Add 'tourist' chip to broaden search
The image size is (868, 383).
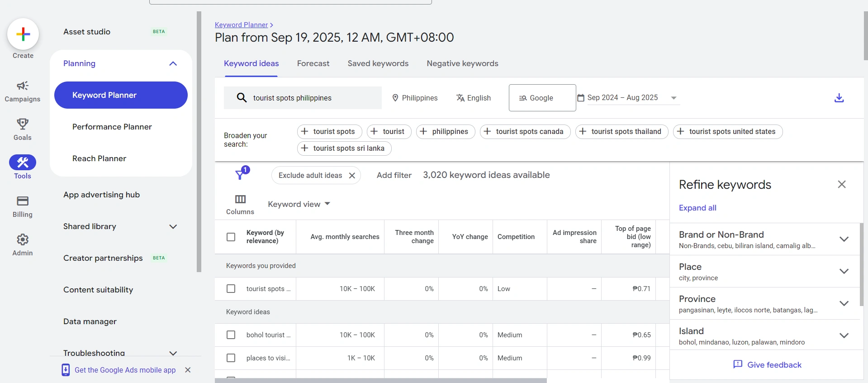(x=389, y=131)
